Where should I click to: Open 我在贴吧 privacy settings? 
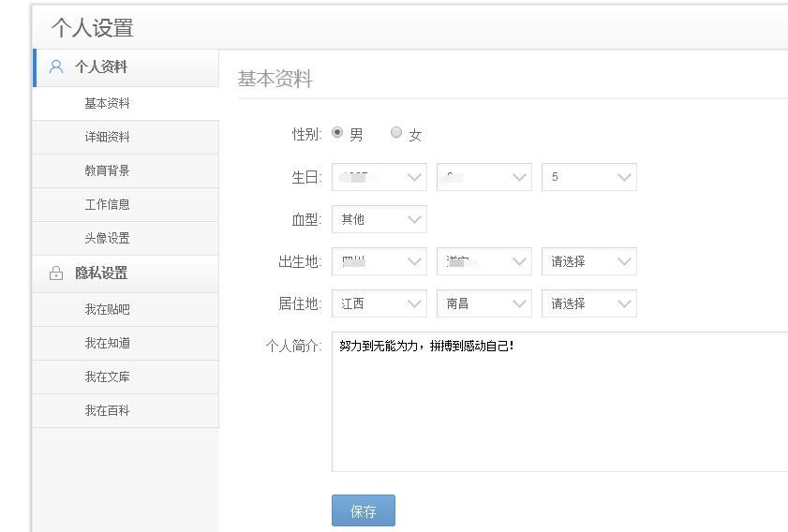(126, 309)
